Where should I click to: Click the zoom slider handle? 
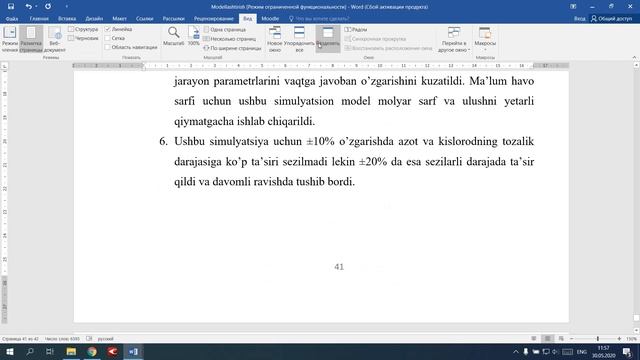598,339
